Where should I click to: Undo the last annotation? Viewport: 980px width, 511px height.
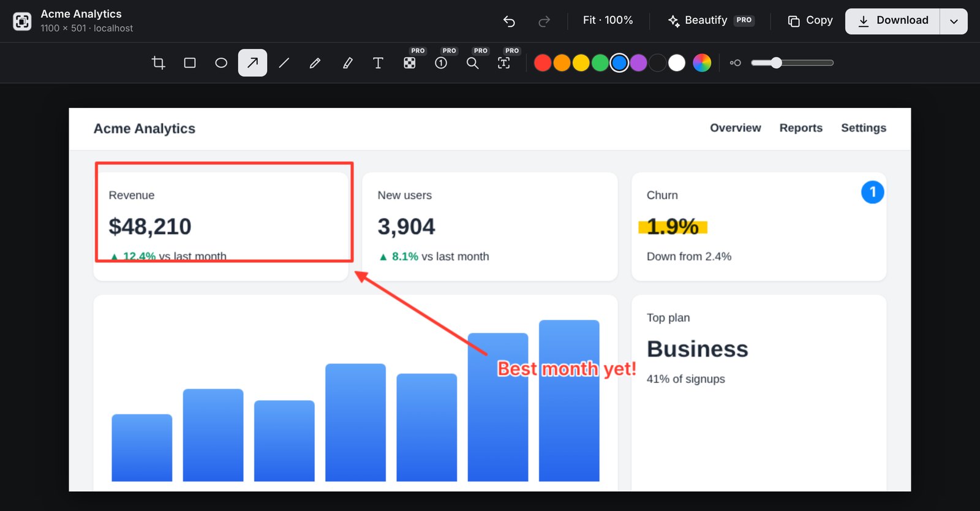509,21
